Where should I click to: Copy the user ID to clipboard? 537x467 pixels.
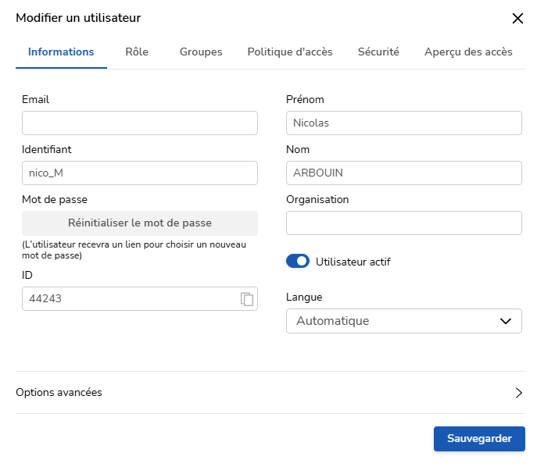(247, 299)
